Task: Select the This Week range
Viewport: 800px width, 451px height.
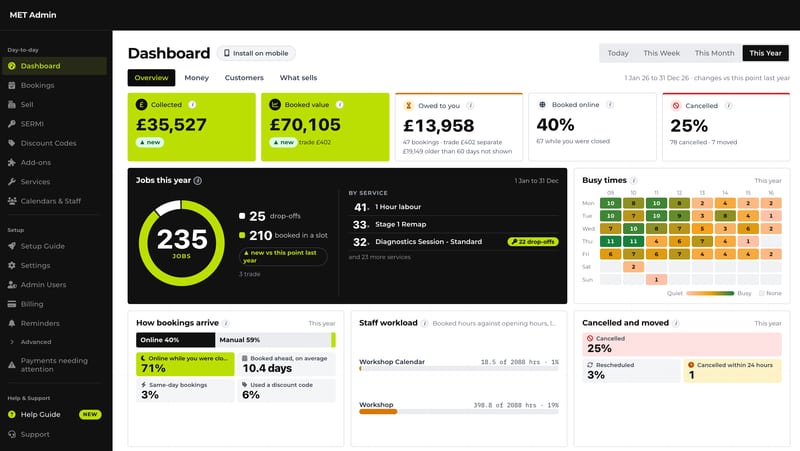Action: tap(661, 53)
